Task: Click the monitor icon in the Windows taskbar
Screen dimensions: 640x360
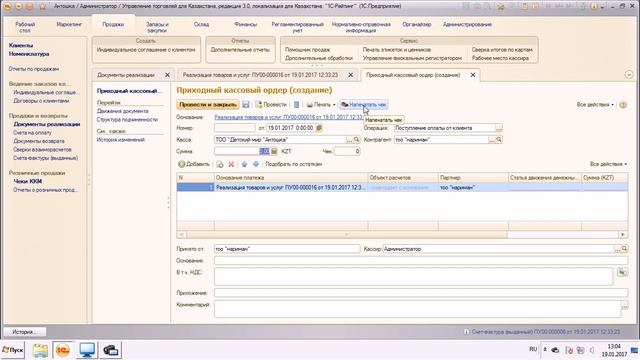Action: (87, 350)
